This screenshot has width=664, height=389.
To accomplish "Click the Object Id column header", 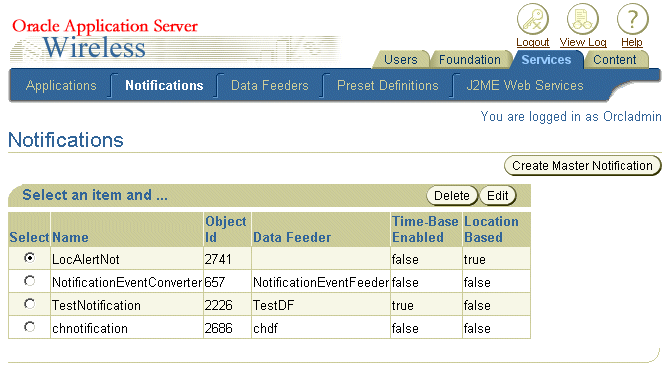I will 226,229.
